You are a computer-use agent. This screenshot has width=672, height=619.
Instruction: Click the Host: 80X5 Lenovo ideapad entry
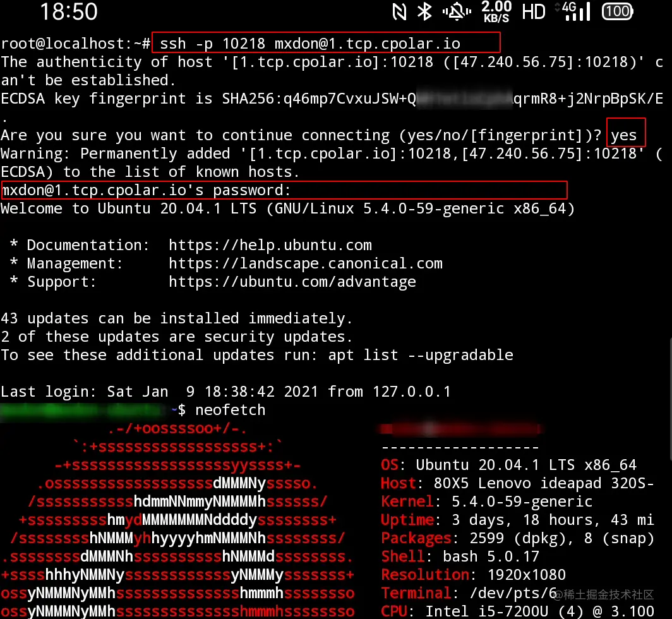click(517, 483)
